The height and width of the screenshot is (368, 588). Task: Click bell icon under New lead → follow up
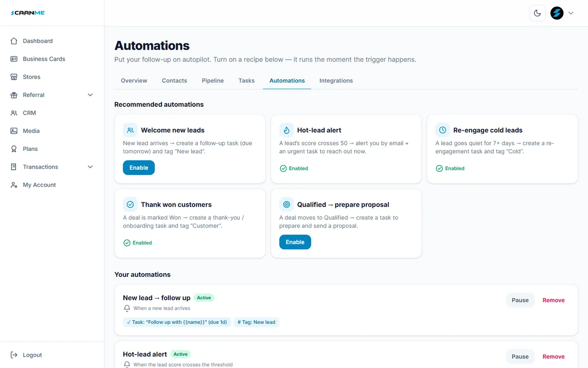(x=127, y=308)
